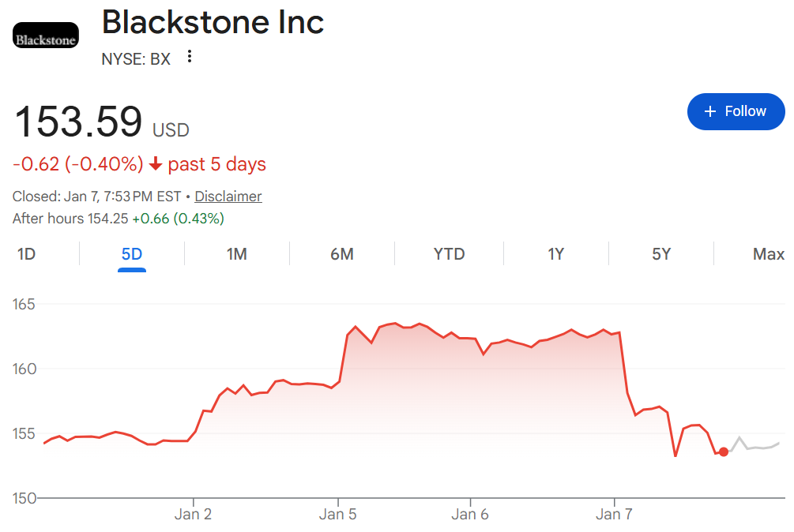Select the Max time range
The image size is (794, 532).
[x=768, y=254]
